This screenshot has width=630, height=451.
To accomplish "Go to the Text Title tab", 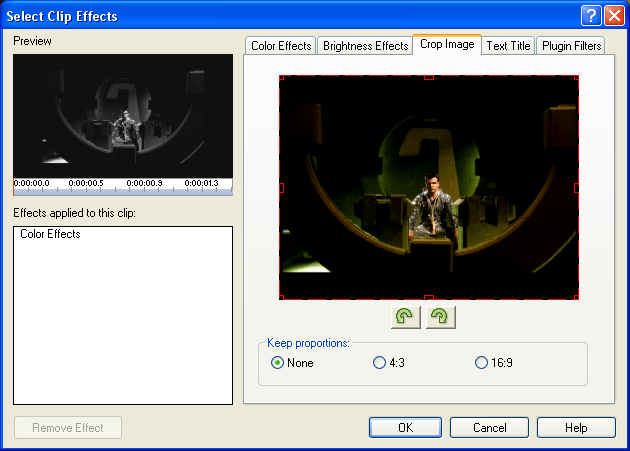I will [508, 45].
